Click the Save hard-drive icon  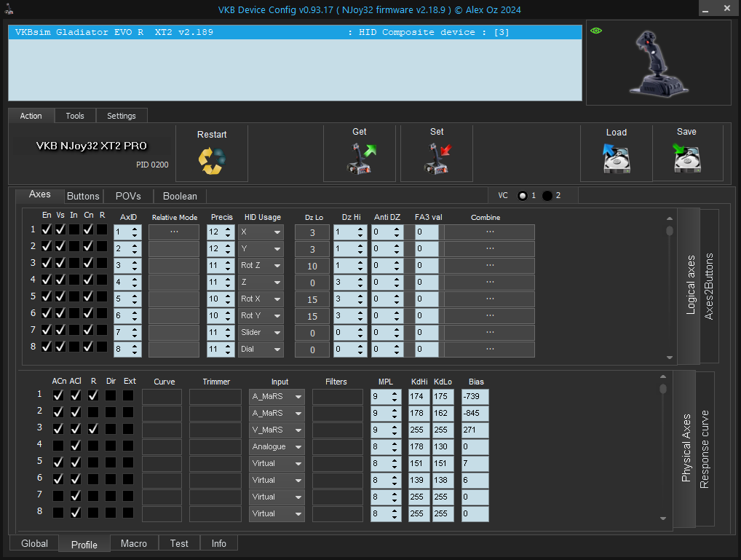pos(686,159)
